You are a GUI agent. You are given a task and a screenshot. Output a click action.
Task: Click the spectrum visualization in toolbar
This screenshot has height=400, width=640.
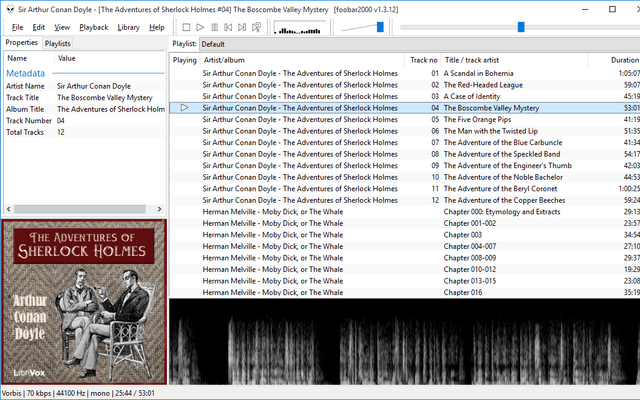tap(300, 28)
